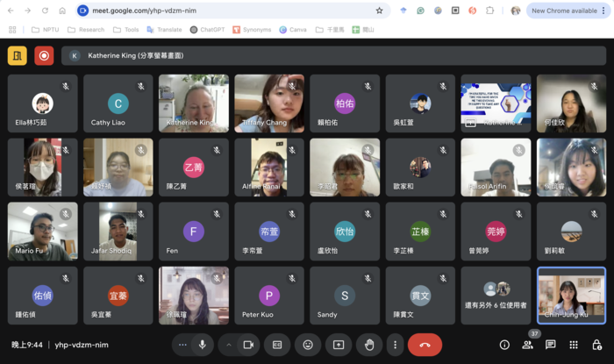Bookmark this page with star icon
Image resolution: width=614 pixels, height=364 pixels.
tap(379, 11)
